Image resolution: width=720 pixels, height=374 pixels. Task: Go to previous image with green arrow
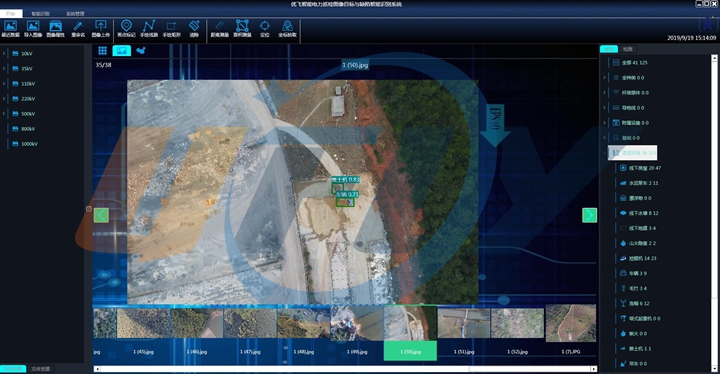click(x=101, y=215)
